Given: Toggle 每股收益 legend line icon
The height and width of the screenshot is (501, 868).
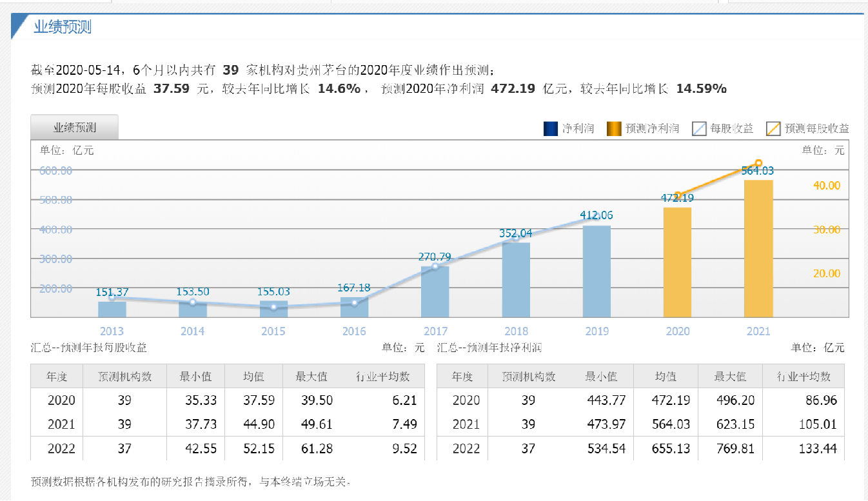Looking at the screenshot, I should tap(700, 128).
